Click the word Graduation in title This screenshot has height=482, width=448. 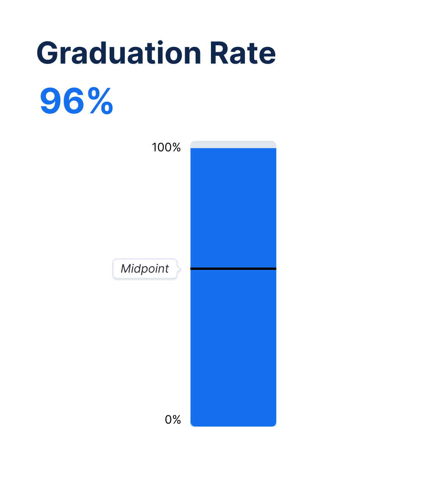pyautogui.click(x=119, y=53)
